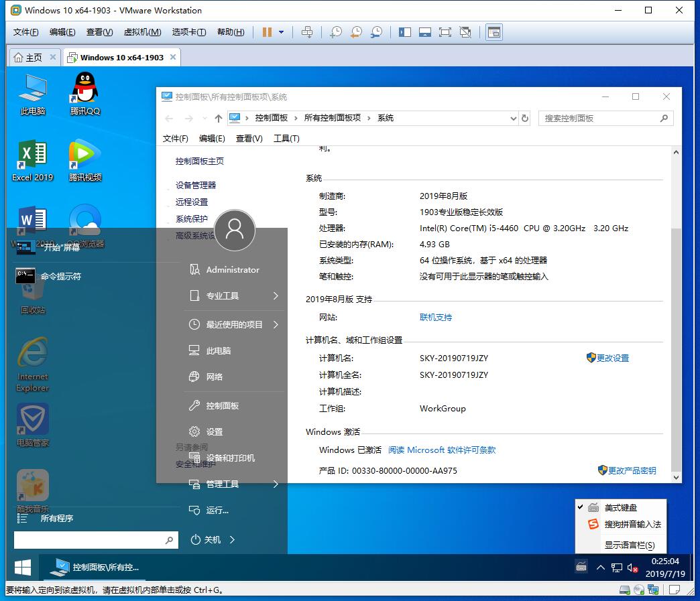This screenshot has height=601, width=700.
Task: Expand the address bar history dropdown
Action: [514, 118]
